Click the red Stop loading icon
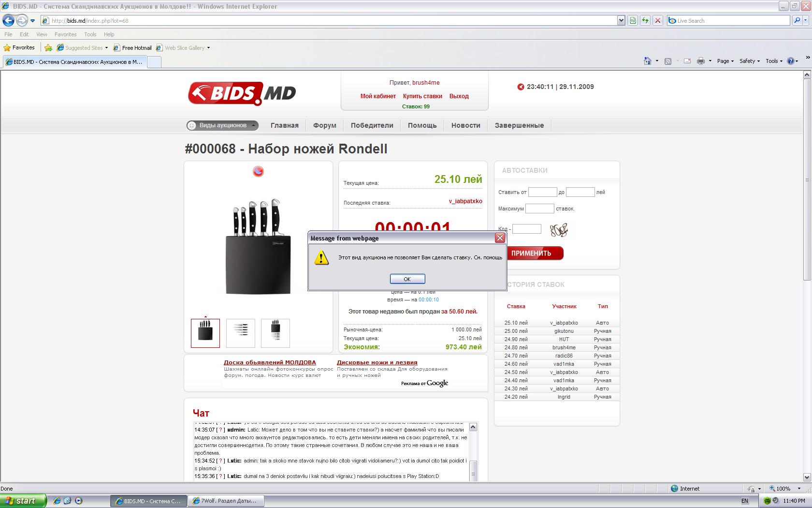This screenshot has width=812, height=508. (657, 21)
